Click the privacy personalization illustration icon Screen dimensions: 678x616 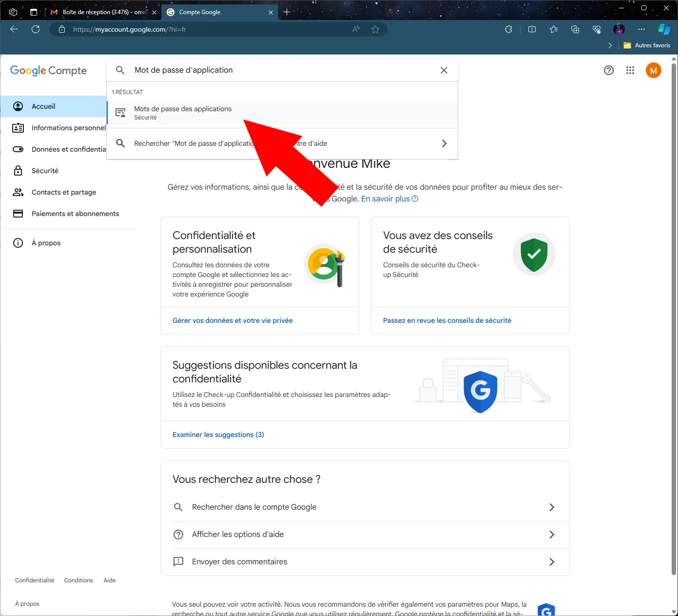(325, 265)
